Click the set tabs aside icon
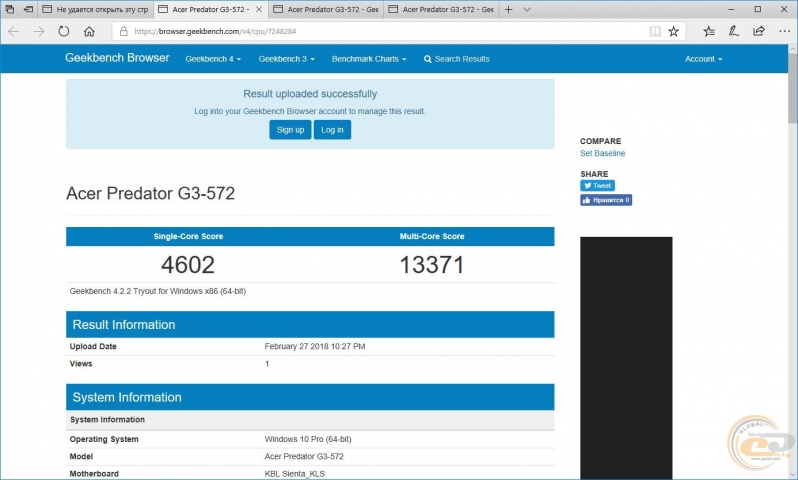The height and width of the screenshot is (480, 798). tap(28, 9)
